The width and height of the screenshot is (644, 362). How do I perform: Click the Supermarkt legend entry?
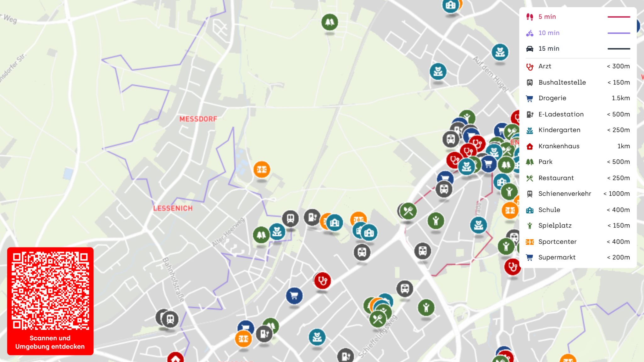[578, 257]
